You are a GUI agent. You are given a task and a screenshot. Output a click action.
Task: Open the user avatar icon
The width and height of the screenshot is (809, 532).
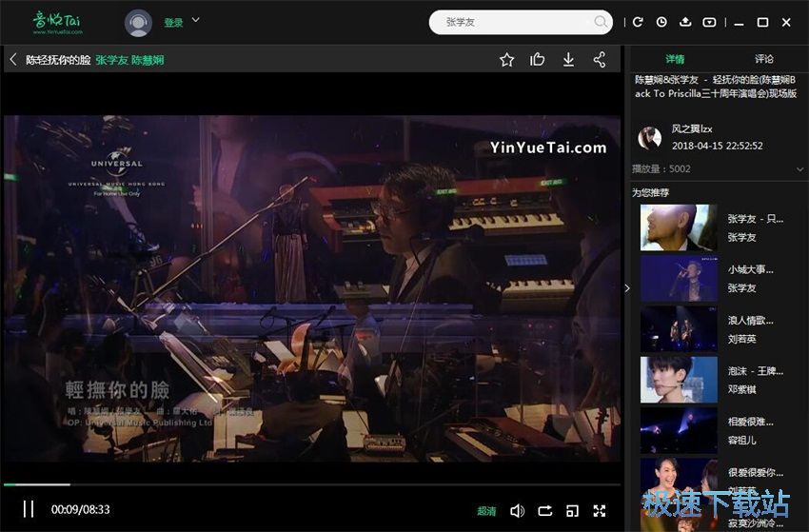(x=138, y=23)
